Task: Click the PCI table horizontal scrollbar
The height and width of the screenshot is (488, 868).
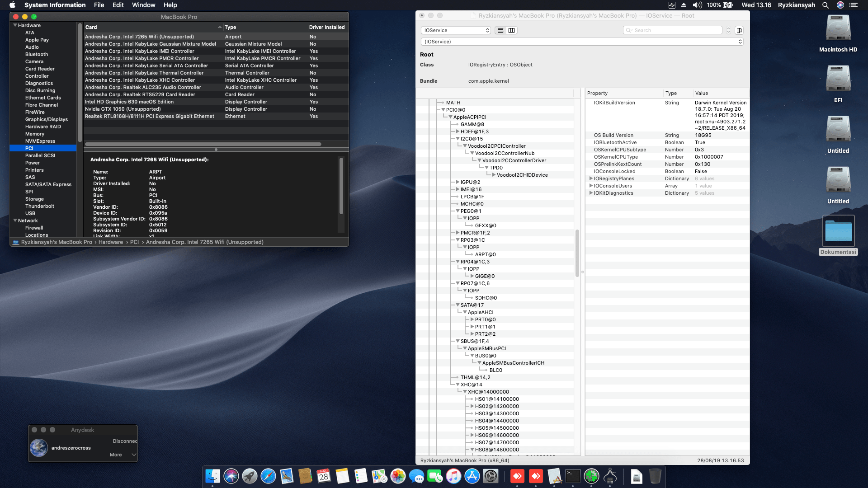Action: point(203,144)
